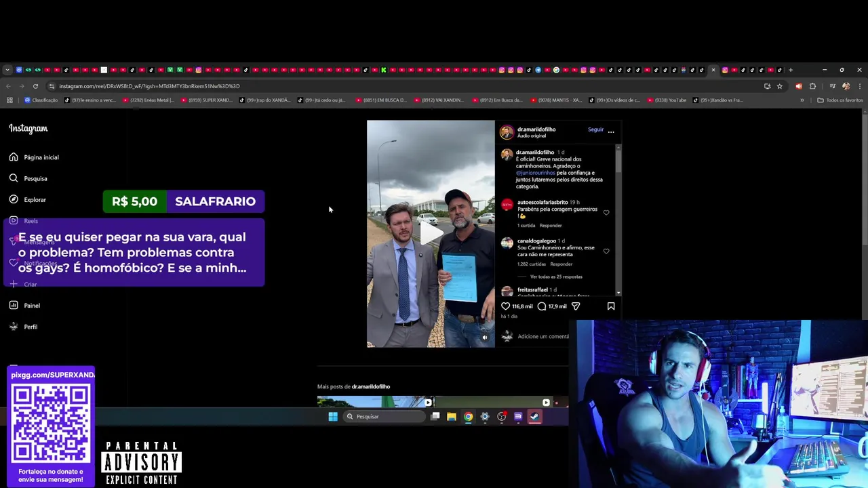
Task: Open the Todos os favoritos folder
Action: coord(840,100)
